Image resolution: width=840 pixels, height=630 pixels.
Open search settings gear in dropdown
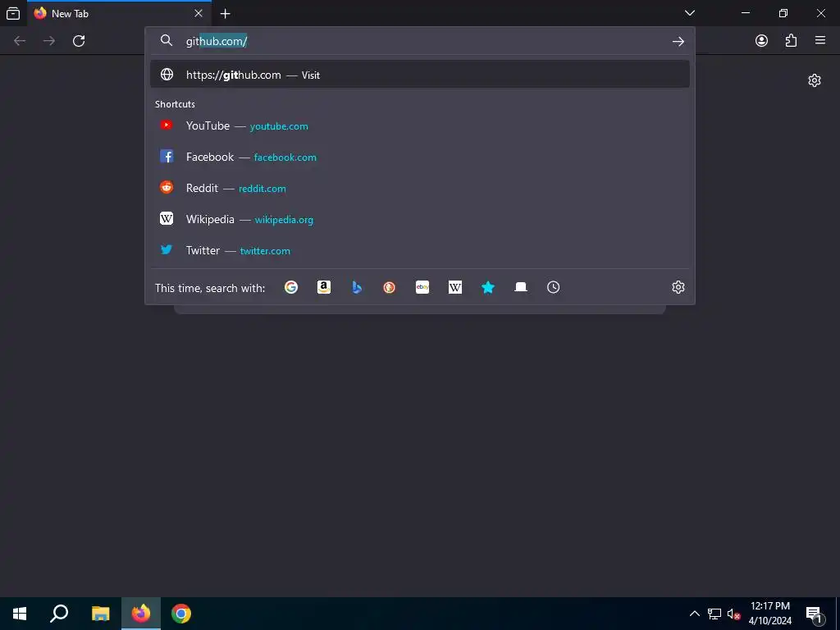tap(678, 287)
